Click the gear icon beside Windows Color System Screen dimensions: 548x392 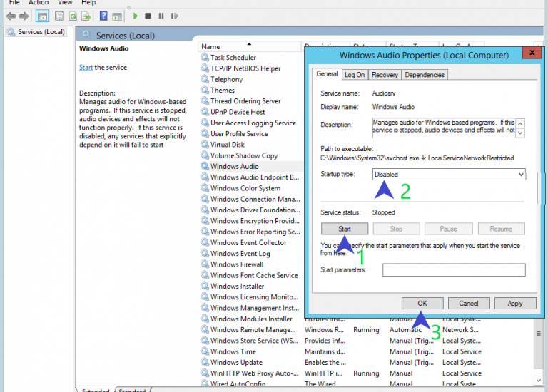(205, 188)
